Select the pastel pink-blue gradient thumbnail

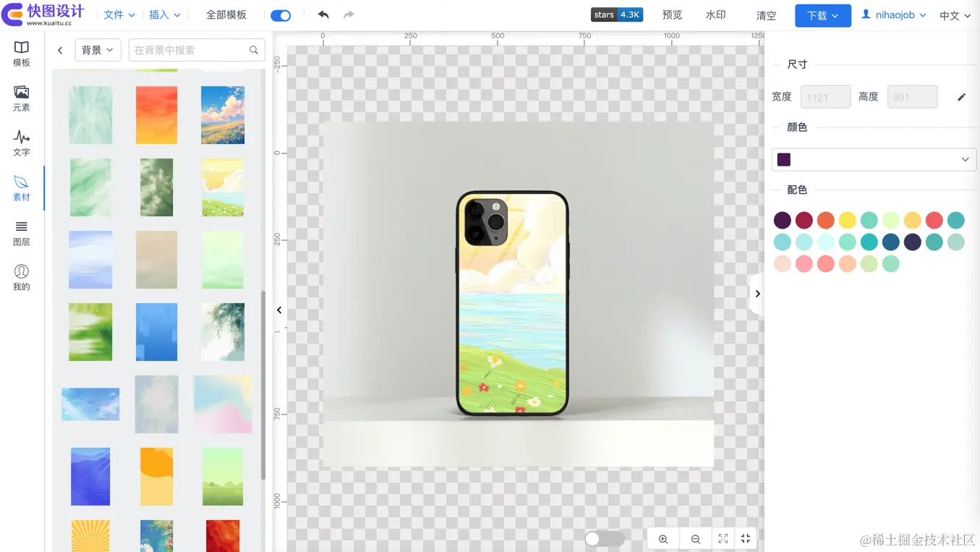click(x=223, y=404)
